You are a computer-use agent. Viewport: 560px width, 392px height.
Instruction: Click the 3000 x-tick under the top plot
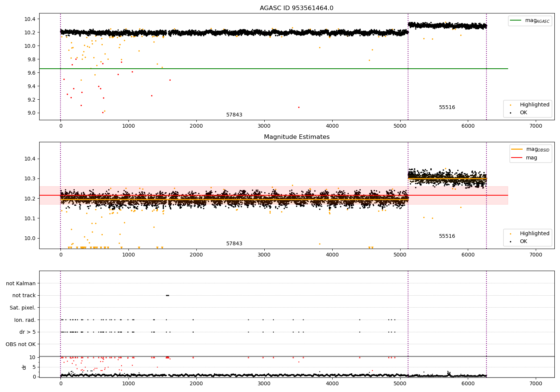pyautogui.click(x=264, y=126)
